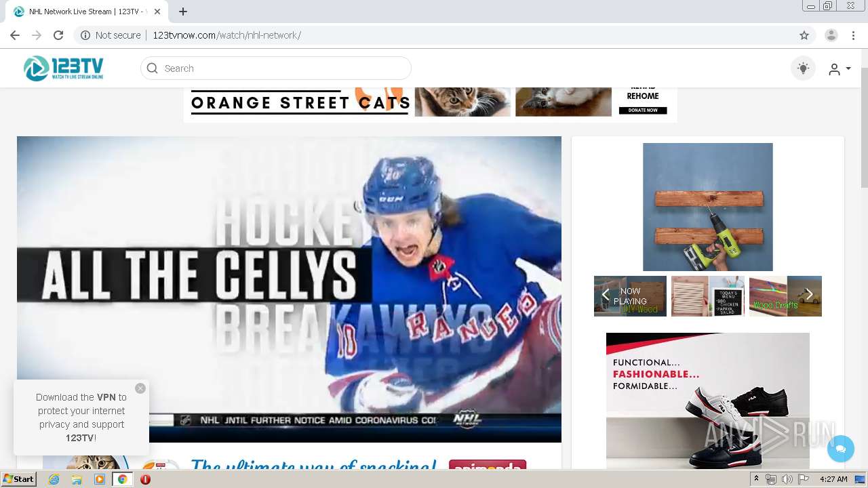Click the volume speaker tray icon

click(787, 479)
